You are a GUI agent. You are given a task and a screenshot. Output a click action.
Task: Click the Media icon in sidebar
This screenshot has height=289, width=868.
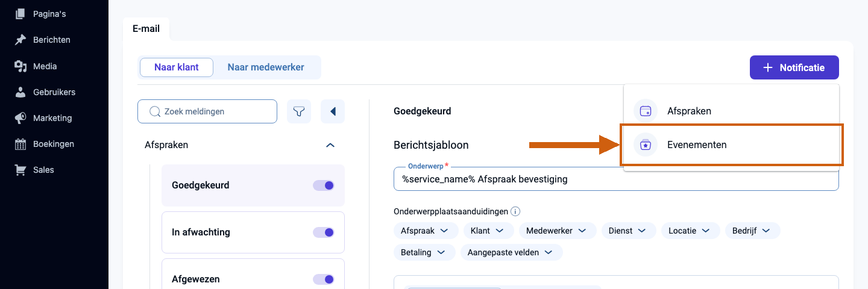20,66
